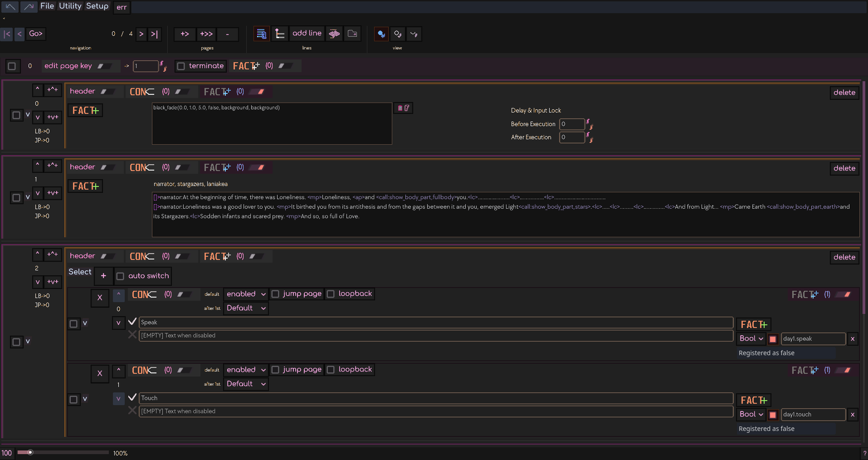868x460 pixels.
Task: Delete line 0 with the delete button
Action: 844,93
